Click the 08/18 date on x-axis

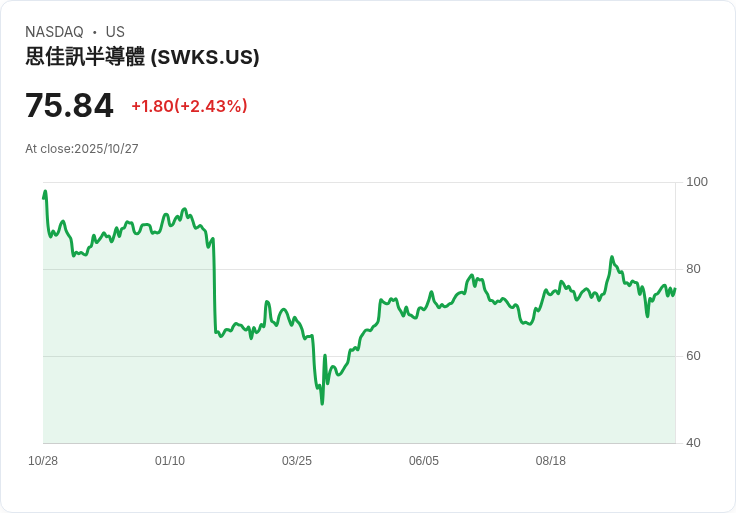551,461
